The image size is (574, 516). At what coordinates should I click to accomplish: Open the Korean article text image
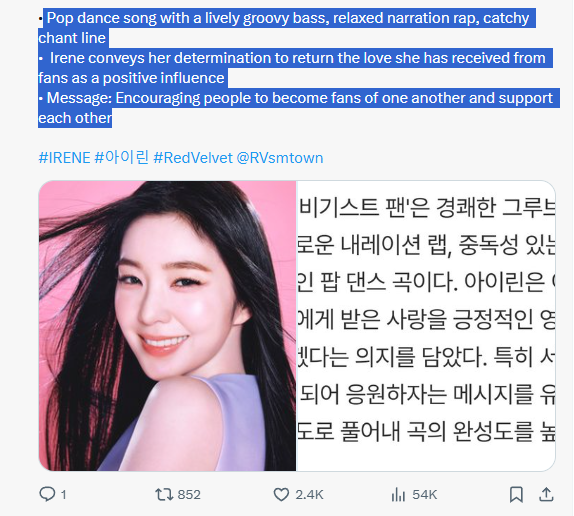[x=426, y=326]
